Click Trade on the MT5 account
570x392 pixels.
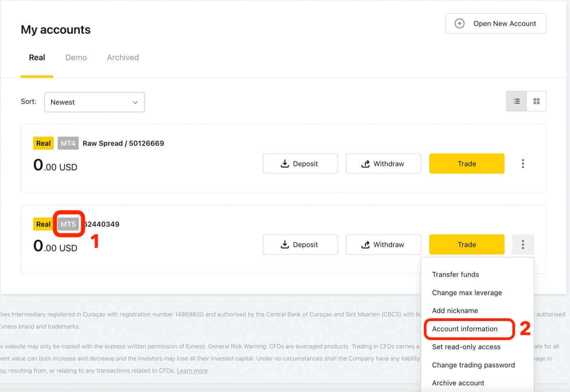pos(466,244)
